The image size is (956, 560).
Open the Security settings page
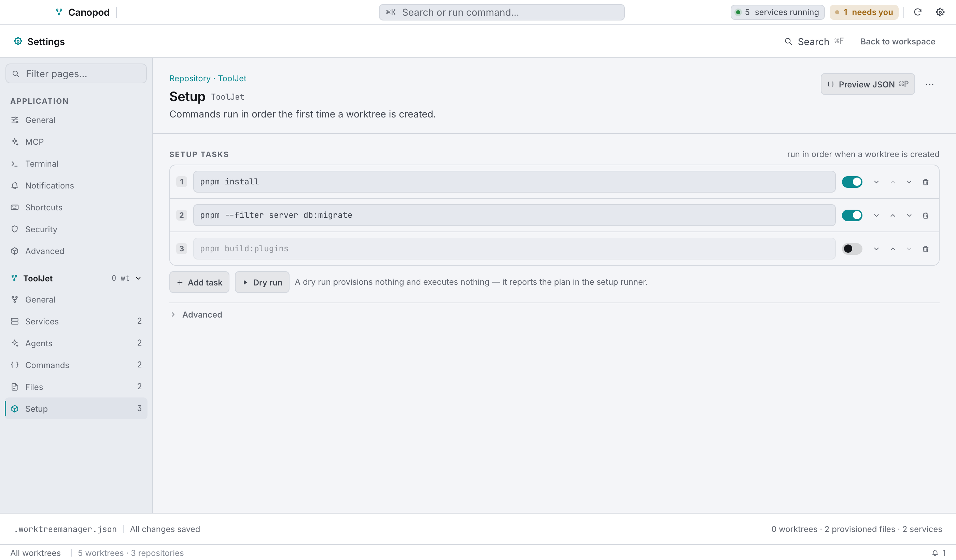(76, 229)
